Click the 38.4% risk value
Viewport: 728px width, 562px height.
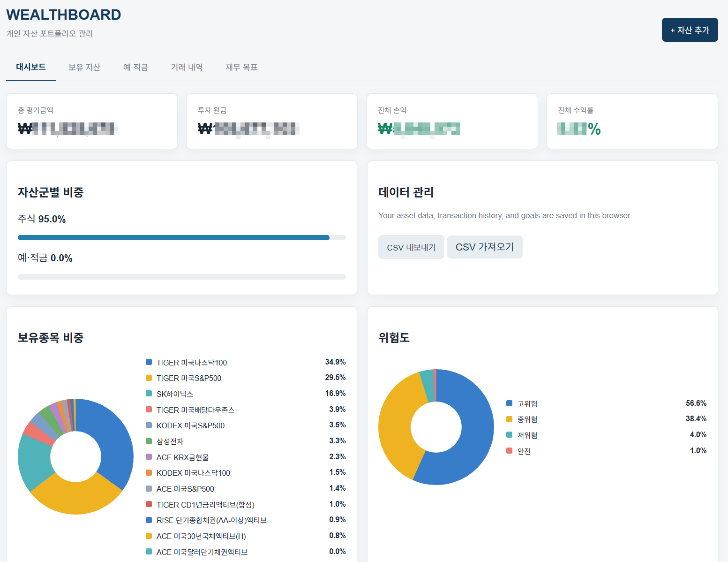coord(696,418)
